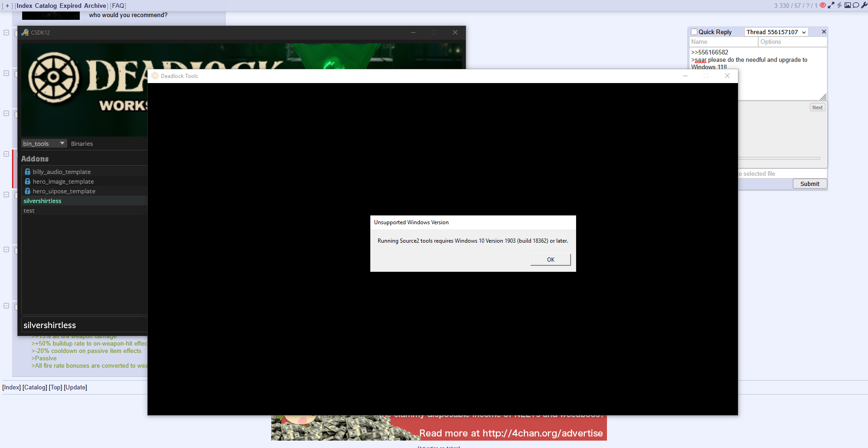Click the lock icon beside hero_uipose_template
Viewport: 868px width, 448px height.
tap(28, 191)
